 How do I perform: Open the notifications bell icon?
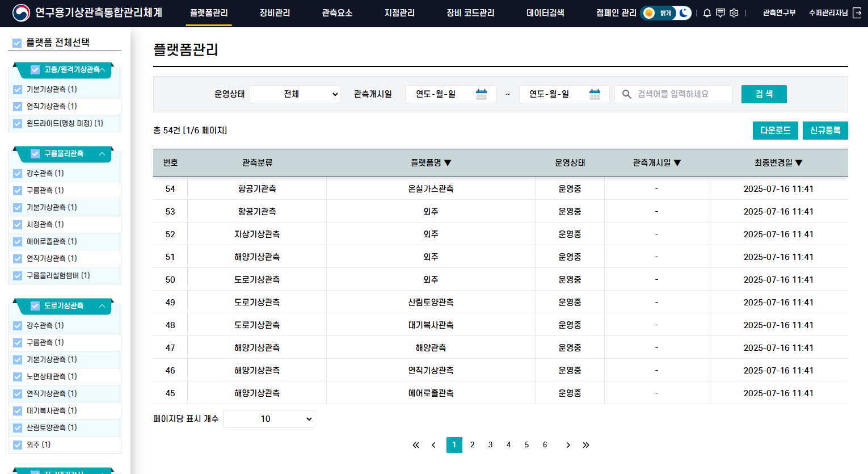707,13
